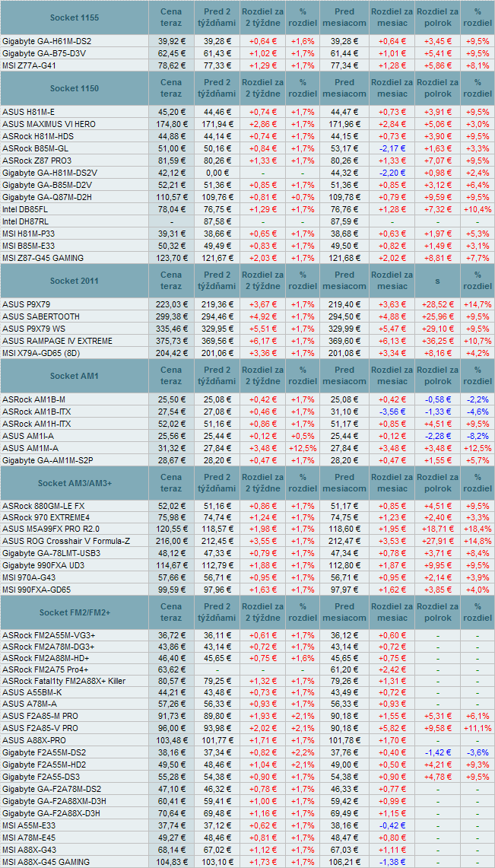Image resolution: width=495 pixels, height=868 pixels.
Task: Click the ASRock H81M-HDS product name
Action: [37, 136]
